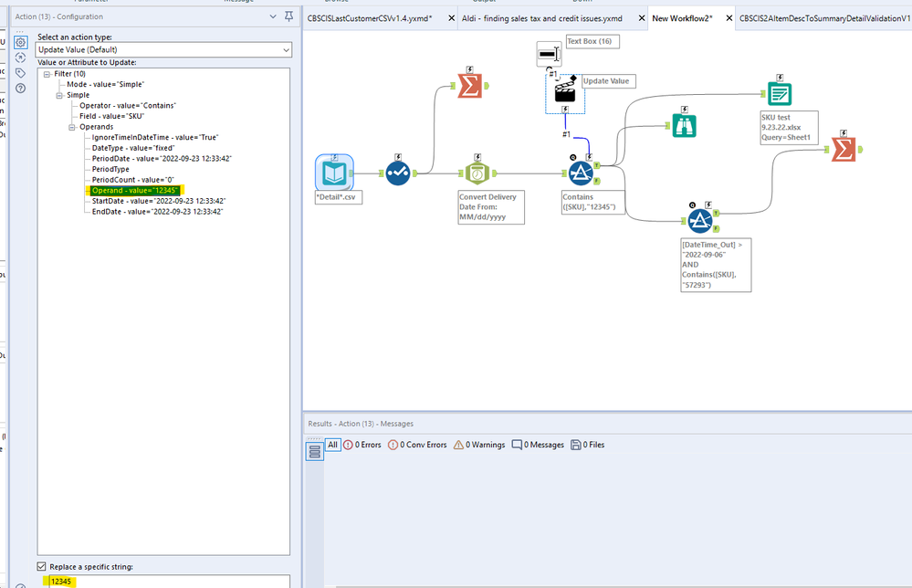
Task: Open Configuration panel chevron menu
Action: click(273, 16)
